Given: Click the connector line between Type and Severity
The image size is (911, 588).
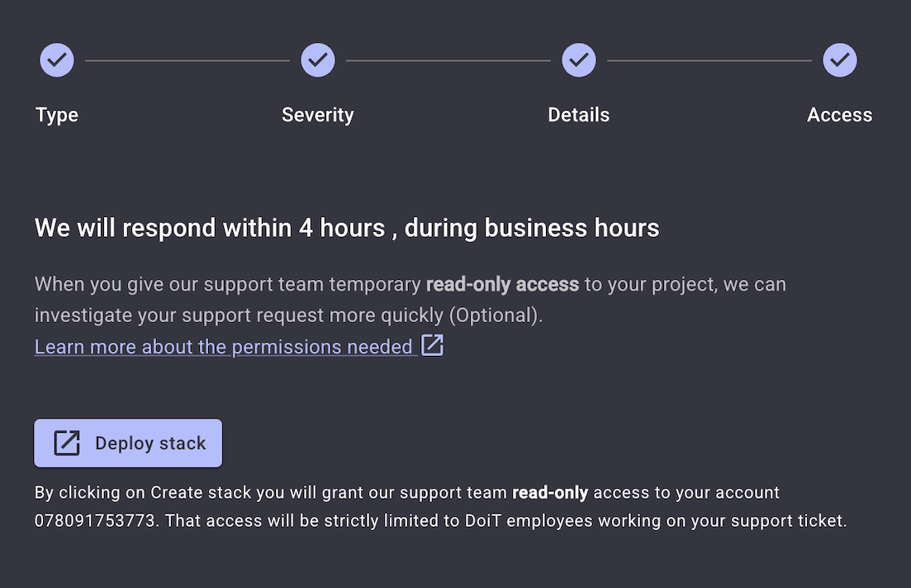Looking at the screenshot, I should (x=187, y=60).
